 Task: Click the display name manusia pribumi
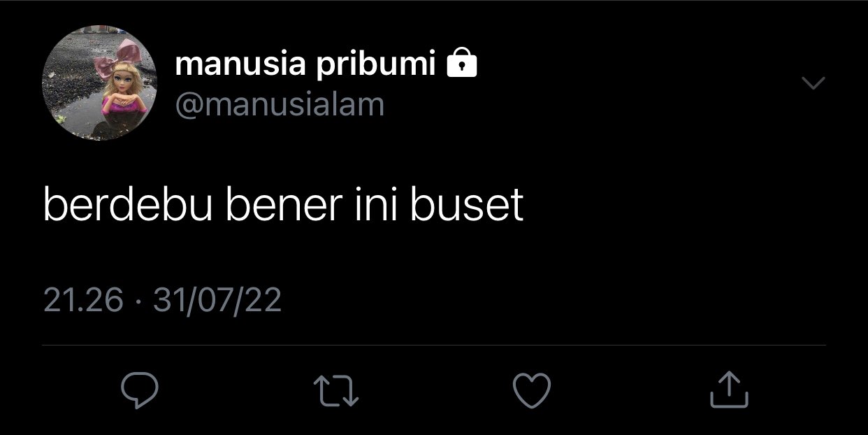point(305,65)
